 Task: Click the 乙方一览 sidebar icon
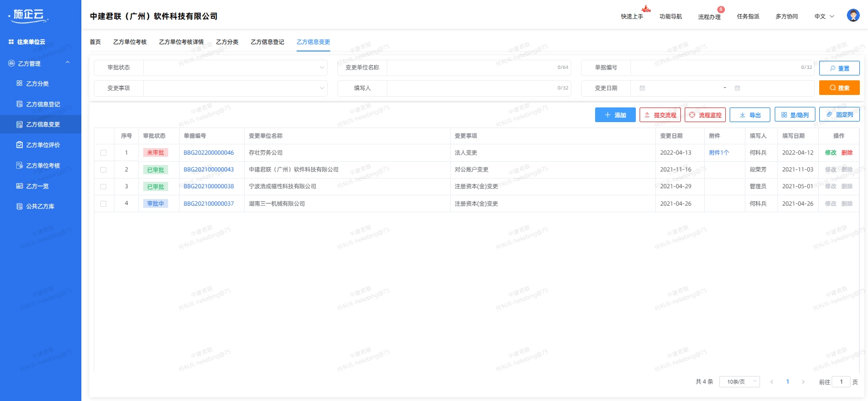point(20,186)
